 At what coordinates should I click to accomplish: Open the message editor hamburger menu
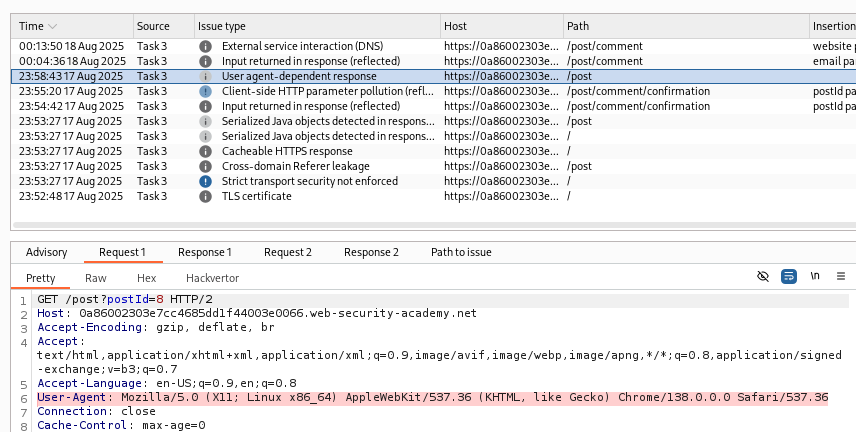[x=841, y=276]
